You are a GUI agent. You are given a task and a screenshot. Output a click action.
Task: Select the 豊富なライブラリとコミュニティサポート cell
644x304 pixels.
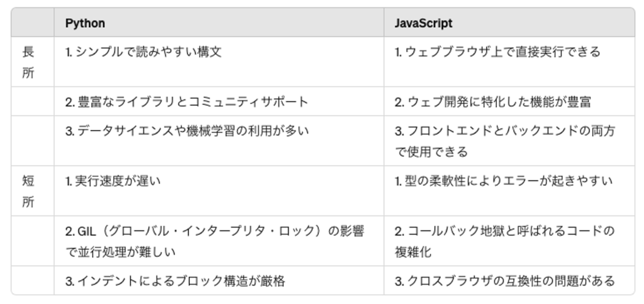(x=187, y=101)
